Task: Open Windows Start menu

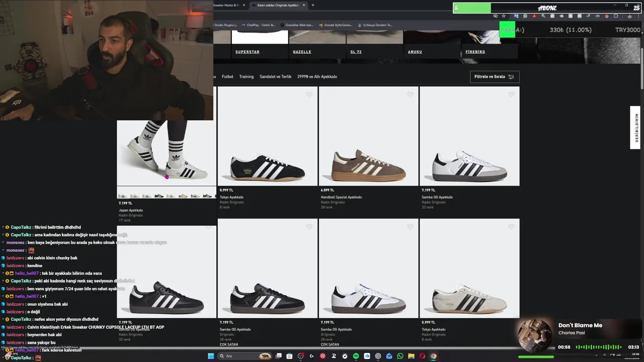Action: click(211, 356)
